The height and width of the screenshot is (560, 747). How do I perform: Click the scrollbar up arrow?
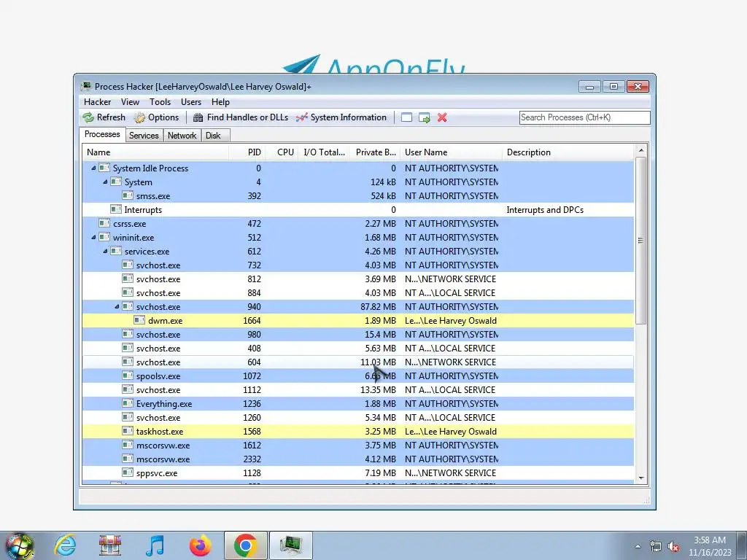click(x=640, y=150)
